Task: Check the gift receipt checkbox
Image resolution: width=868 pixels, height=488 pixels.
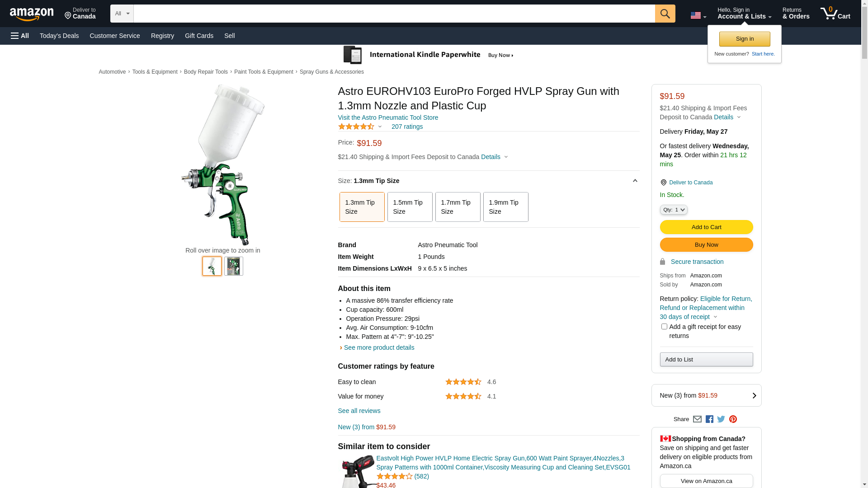Action: [664, 327]
